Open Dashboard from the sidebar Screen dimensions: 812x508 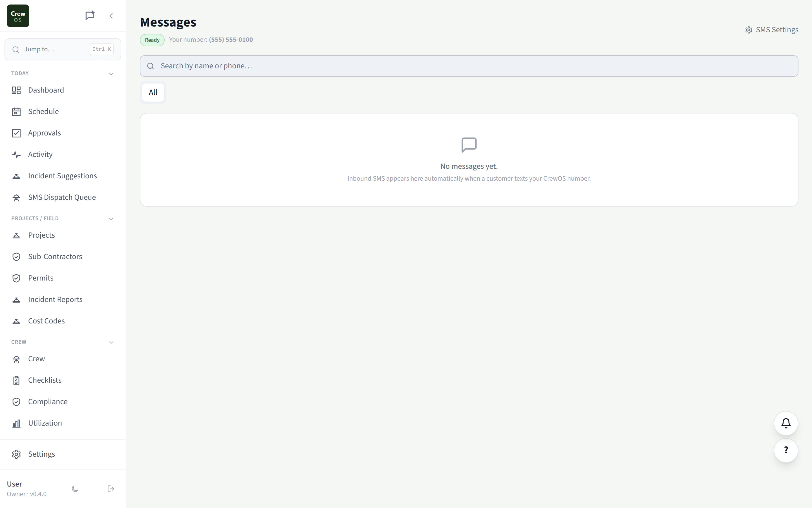pyautogui.click(x=63, y=90)
